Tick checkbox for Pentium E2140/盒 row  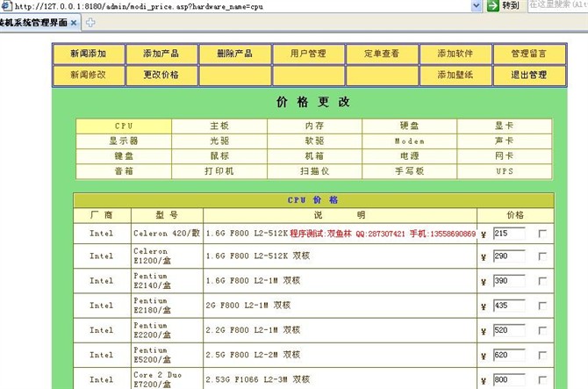(542, 281)
